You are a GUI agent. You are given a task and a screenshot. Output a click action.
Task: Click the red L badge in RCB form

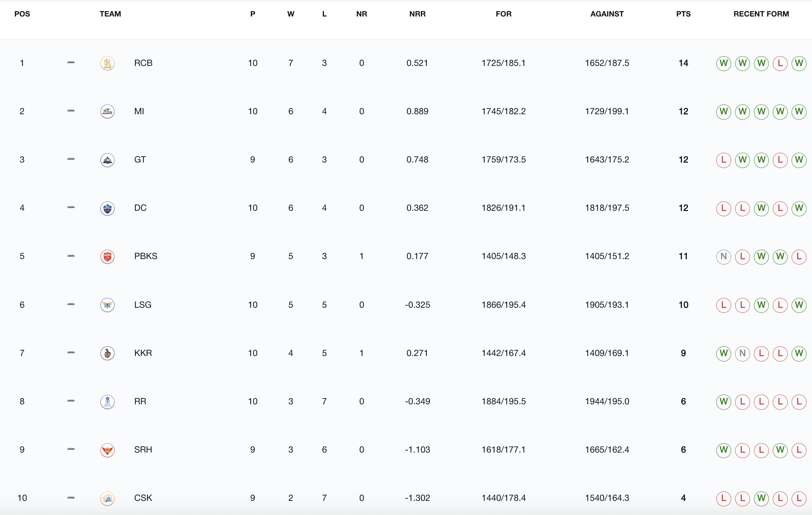780,63
